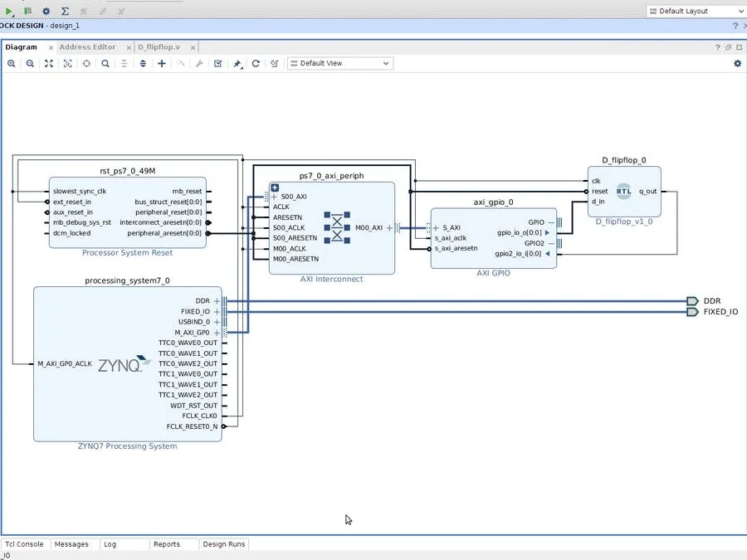This screenshot has height=560, width=747.
Task: Switch to the Address Editor tab
Action: [88, 47]
